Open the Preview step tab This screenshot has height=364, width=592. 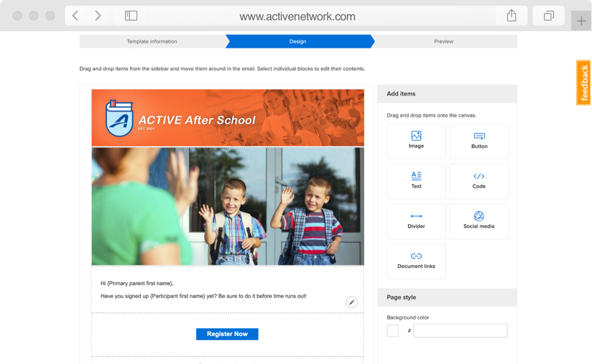[x=443, y=42]
